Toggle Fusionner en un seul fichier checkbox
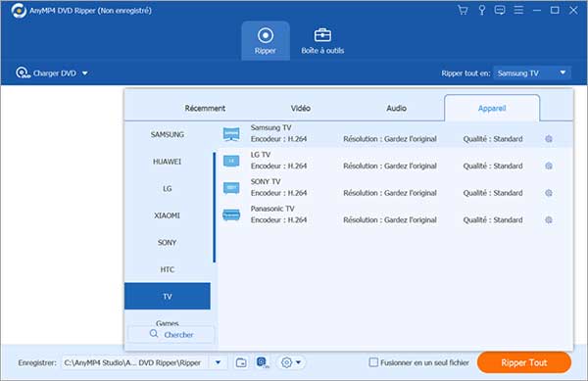The height and width of the screenshot is (381, 588). (x=373, y=362)
